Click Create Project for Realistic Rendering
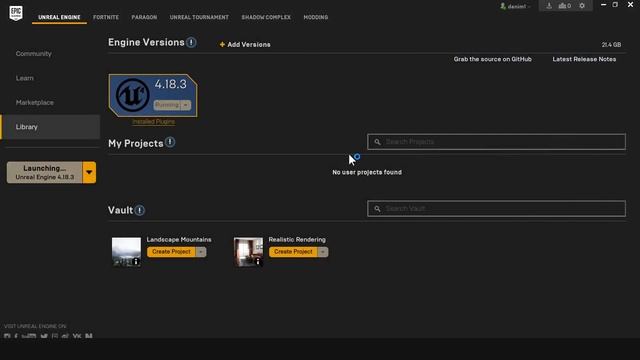640x360 pixels. pos(293,252)
